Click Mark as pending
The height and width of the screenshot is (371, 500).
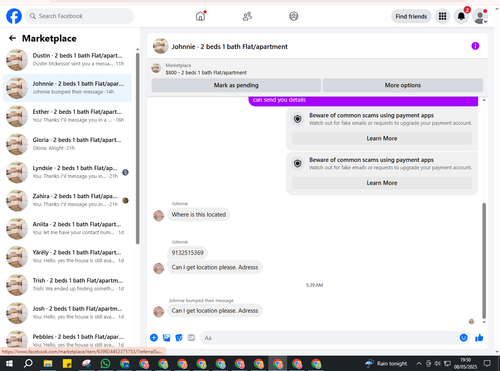click(236, 85)
